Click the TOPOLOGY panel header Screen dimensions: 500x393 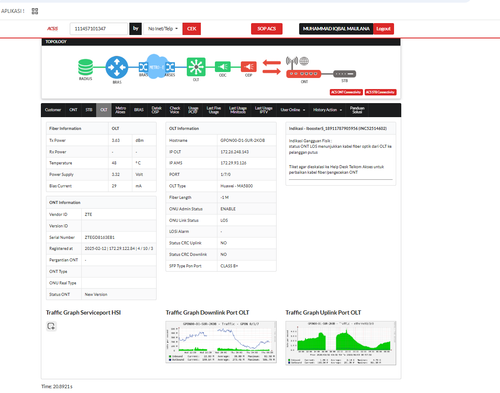click(221, 42)
